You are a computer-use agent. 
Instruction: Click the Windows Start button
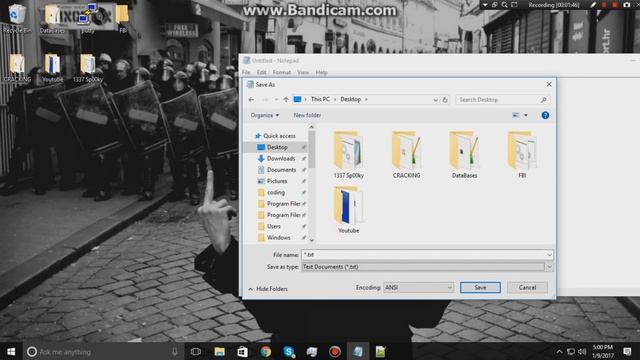click(11, 351)
